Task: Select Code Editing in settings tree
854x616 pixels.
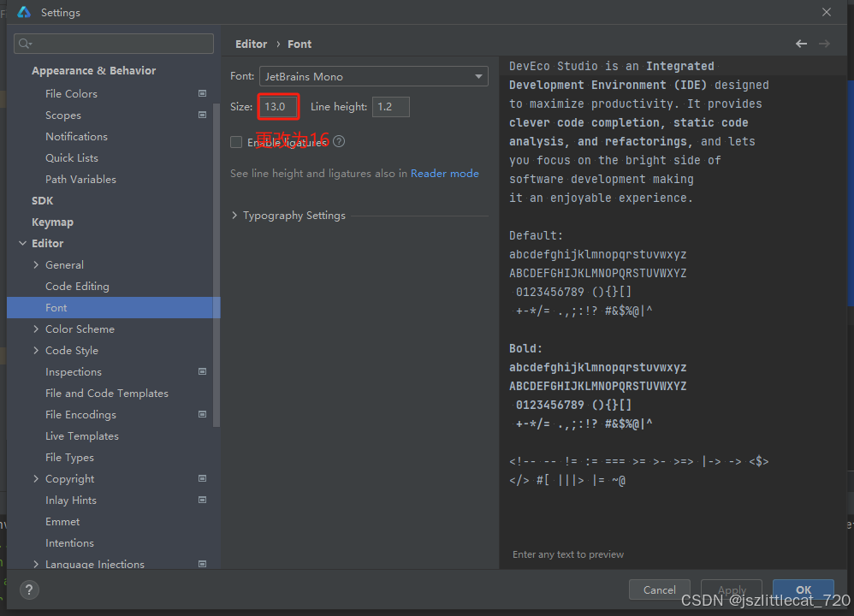Action: [x=77, y=286]
